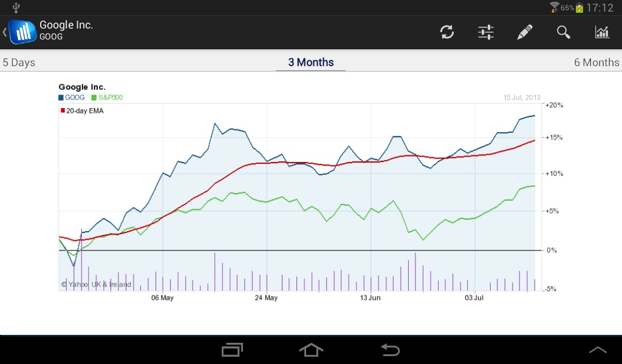Tap the 15 Jul, 2013 date label

pyautogui.click(x=522, y=98)
